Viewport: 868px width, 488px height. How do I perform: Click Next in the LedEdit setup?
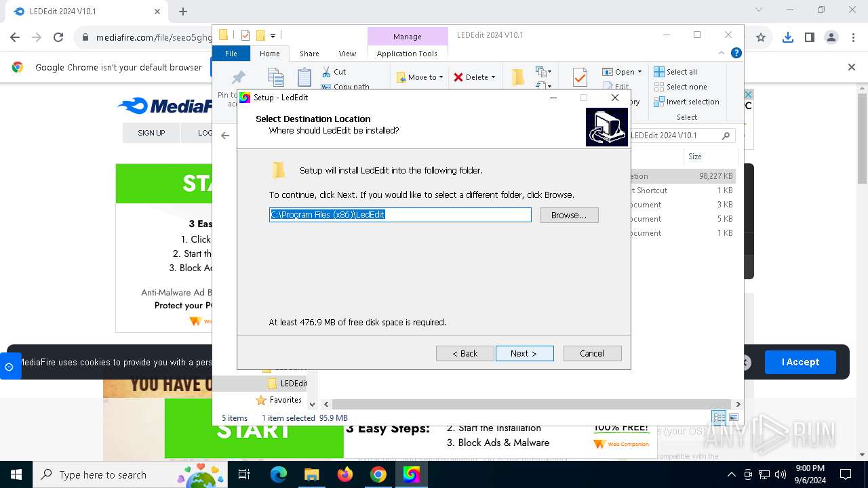pyautogui.click(x=524, y=353)
